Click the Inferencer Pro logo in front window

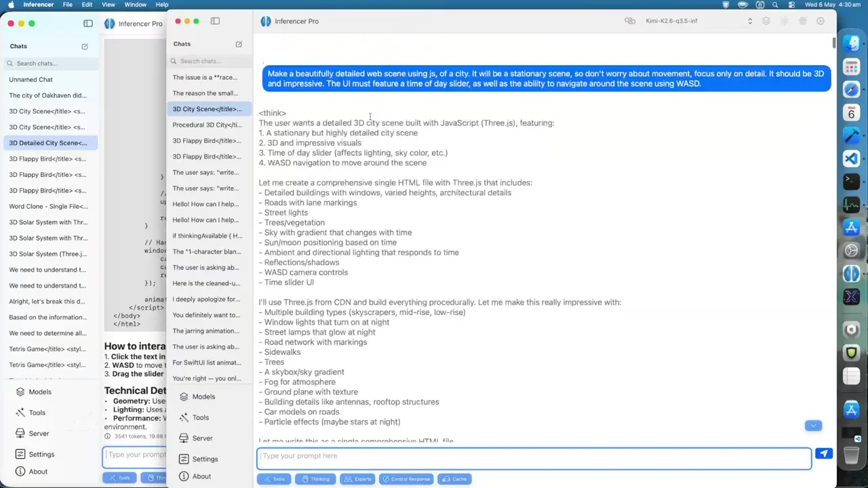point(266,21)
